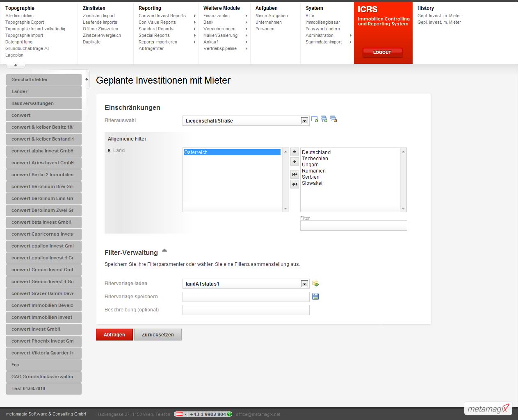Collapse the sidebar with the left arrow handle
This screenshot has height=420, width=525.
(x=86, y=79)
